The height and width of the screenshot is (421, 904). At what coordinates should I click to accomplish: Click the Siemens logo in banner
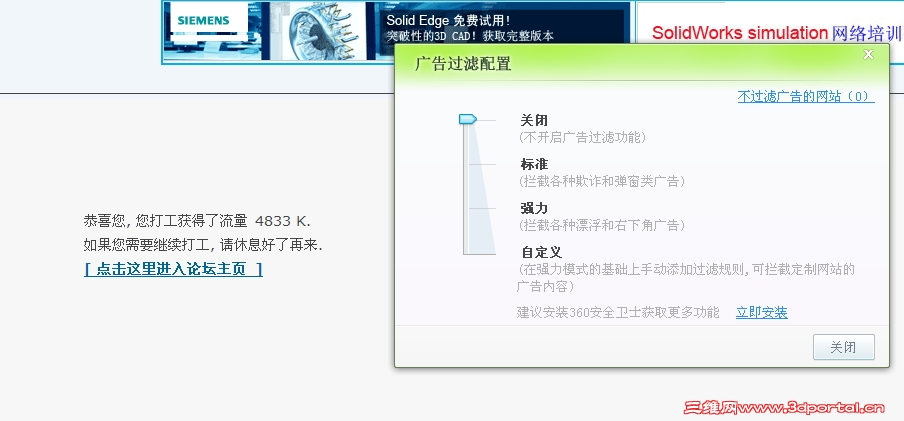(204, 21)
